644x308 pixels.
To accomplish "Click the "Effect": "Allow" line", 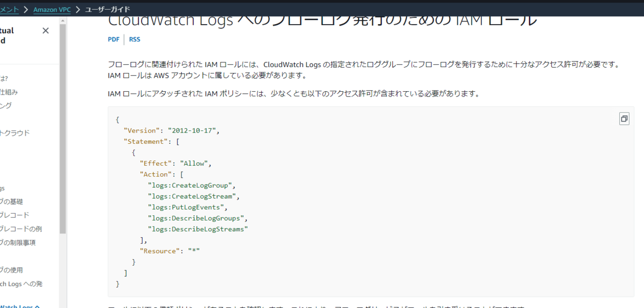I will coord(175,163).
